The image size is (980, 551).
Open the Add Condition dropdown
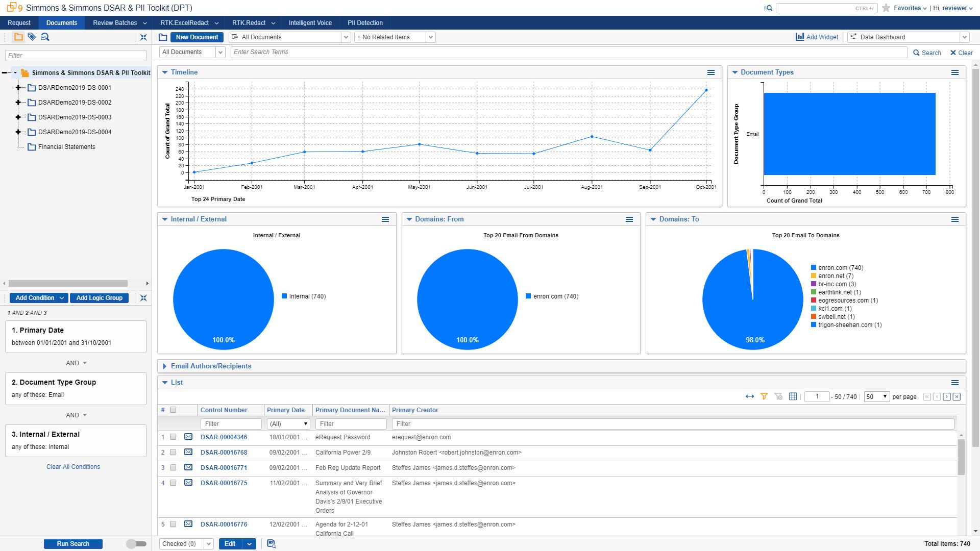pyautogui.click(x=38, y=298)
